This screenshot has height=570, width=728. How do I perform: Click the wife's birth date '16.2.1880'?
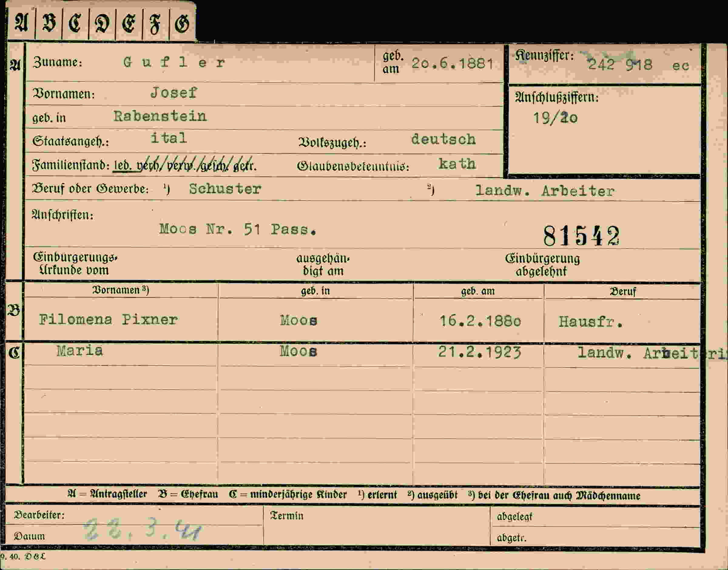(480, 321)
